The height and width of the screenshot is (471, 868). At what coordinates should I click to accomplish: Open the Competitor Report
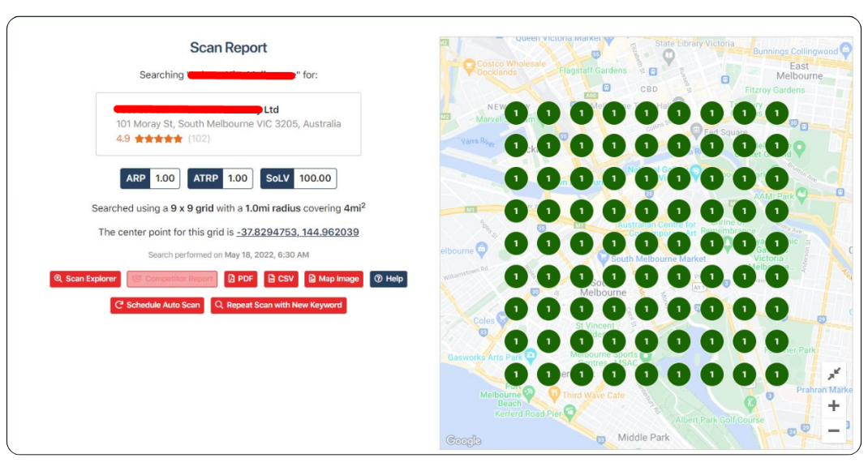click(172, 279)
